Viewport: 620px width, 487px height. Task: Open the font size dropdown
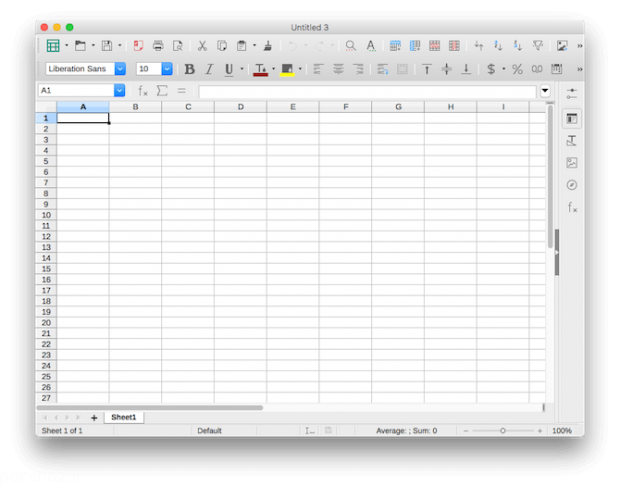click(x=167, y=69)
